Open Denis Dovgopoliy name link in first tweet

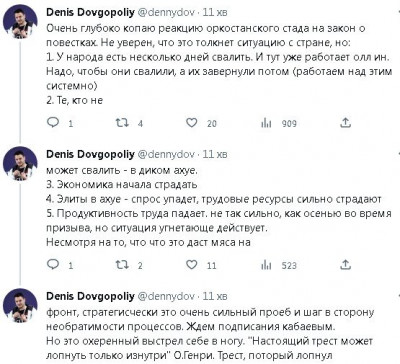pos(90,12)
